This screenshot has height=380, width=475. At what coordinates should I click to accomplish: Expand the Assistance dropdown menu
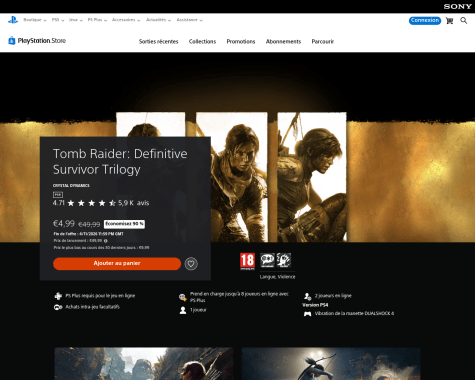coord(189,20)
